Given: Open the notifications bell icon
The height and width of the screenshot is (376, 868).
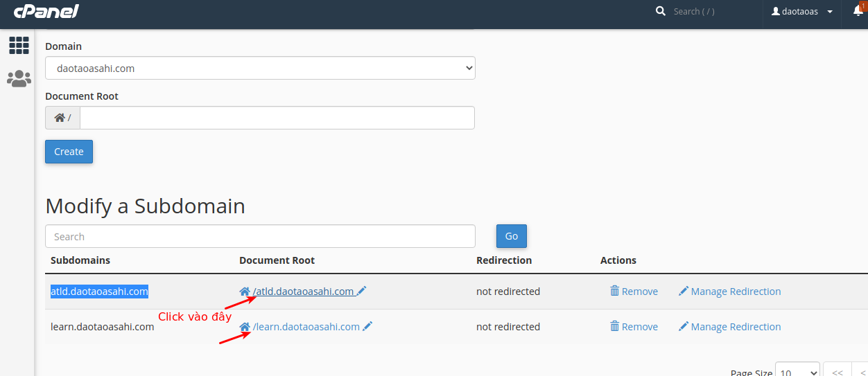Looking at the screenshot, I should point(858,11).
